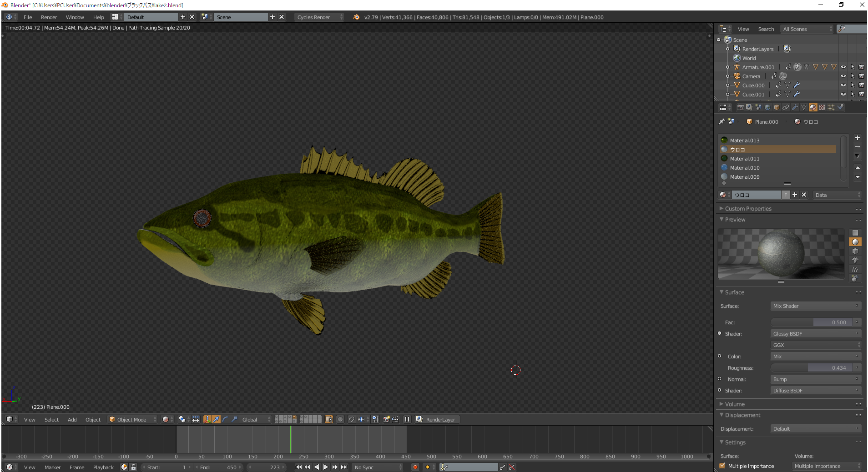Click the auto-keyframe record button
The height and width of the screenshot is (472, 868).
(x=415, y=467)
